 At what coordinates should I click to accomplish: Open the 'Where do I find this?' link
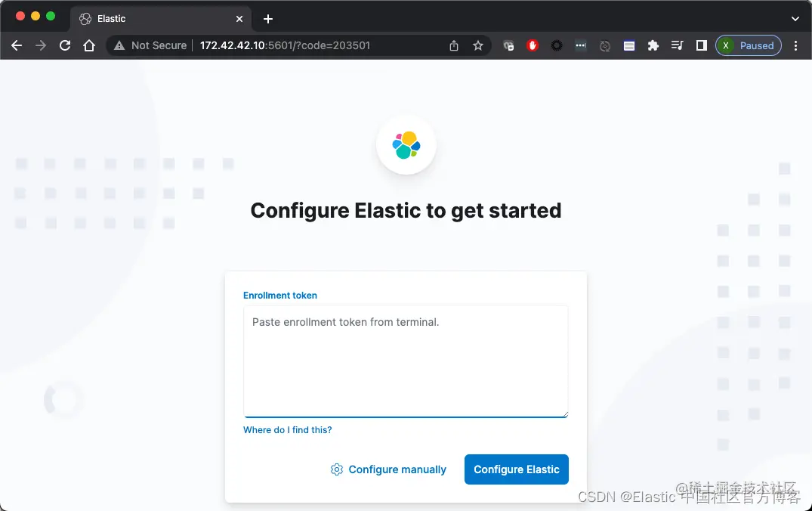[x=288, y=429]
